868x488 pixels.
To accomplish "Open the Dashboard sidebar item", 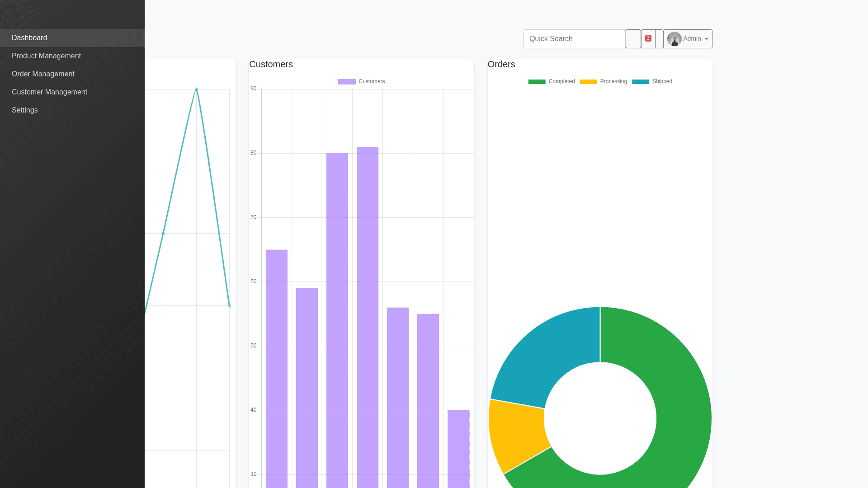I will pos(29,38).
